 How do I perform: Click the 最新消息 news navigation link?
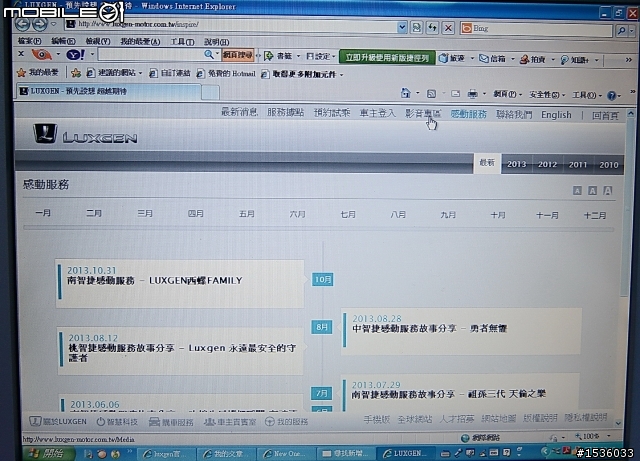[239, 112]
